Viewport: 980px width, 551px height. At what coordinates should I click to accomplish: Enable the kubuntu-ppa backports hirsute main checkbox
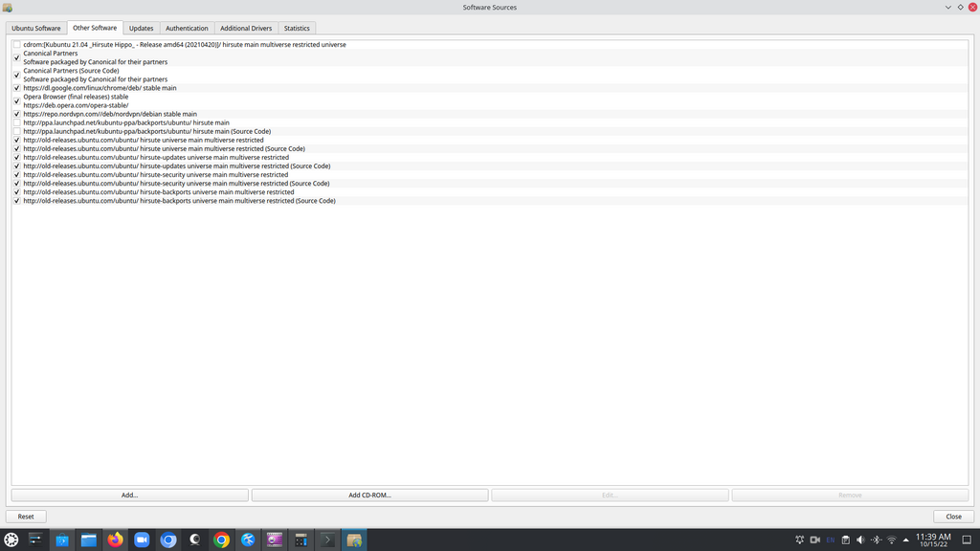[x=16, y=122]
